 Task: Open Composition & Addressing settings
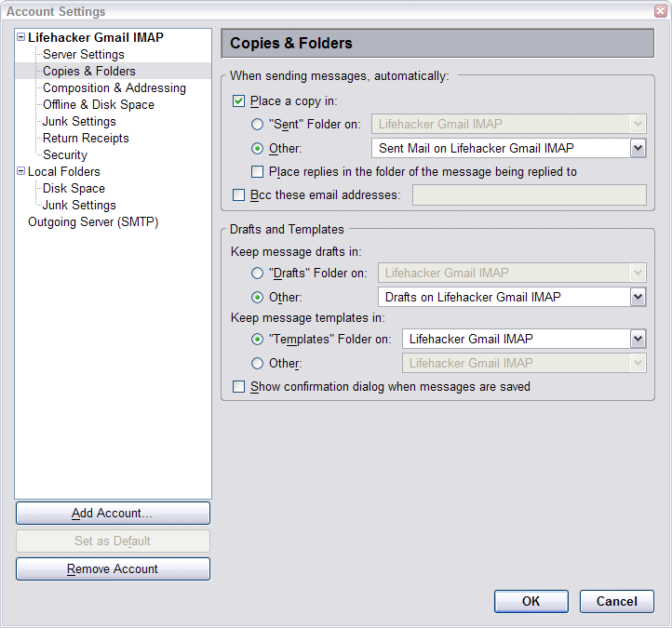[x=114, y=87]
